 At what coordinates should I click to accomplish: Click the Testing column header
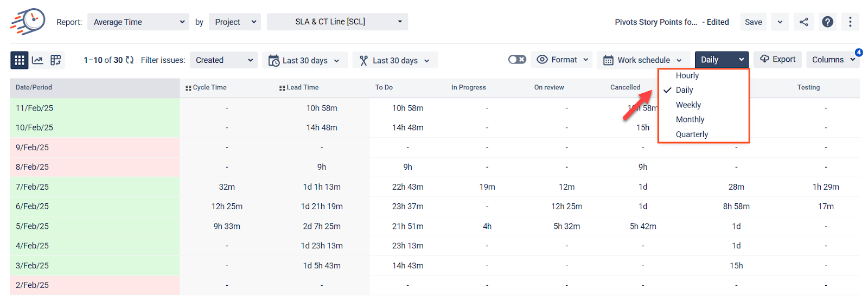(808, 87)
